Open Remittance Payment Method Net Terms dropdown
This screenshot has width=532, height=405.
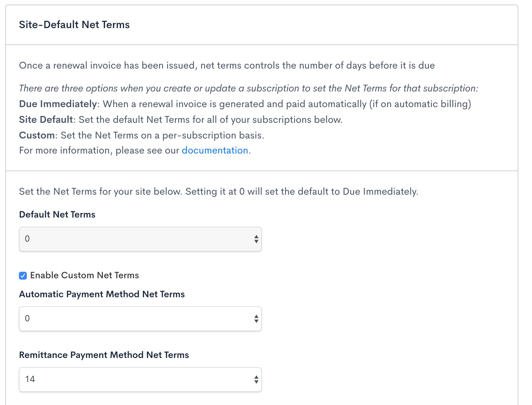coord(140,380)
